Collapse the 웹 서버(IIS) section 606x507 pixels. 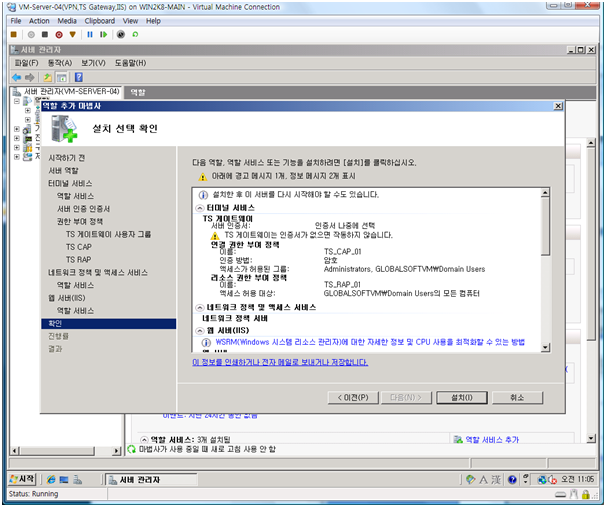point(200,331)
